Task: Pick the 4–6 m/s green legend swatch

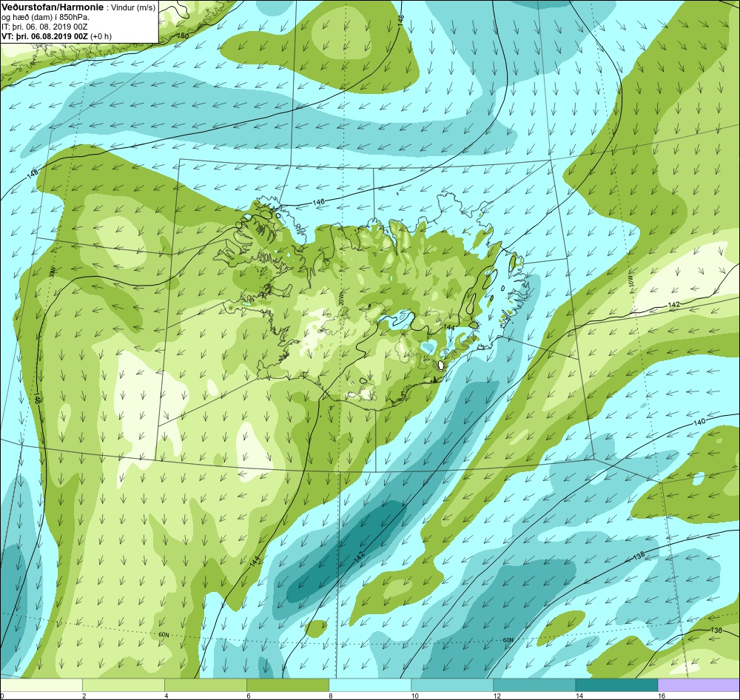Action: (x=206, y=685)
